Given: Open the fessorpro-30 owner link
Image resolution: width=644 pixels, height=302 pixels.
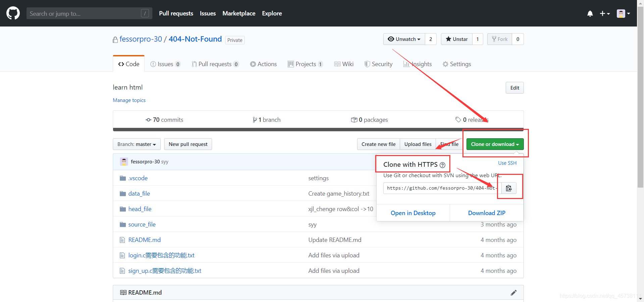Looking at the screenshot, I should pos(141,39).
